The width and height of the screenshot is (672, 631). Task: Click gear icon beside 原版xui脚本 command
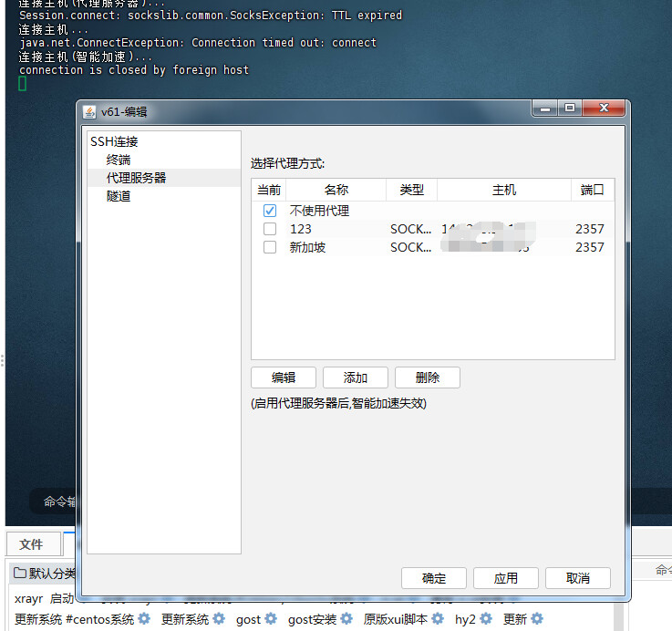pyautogui.click(x=438, y=618)
